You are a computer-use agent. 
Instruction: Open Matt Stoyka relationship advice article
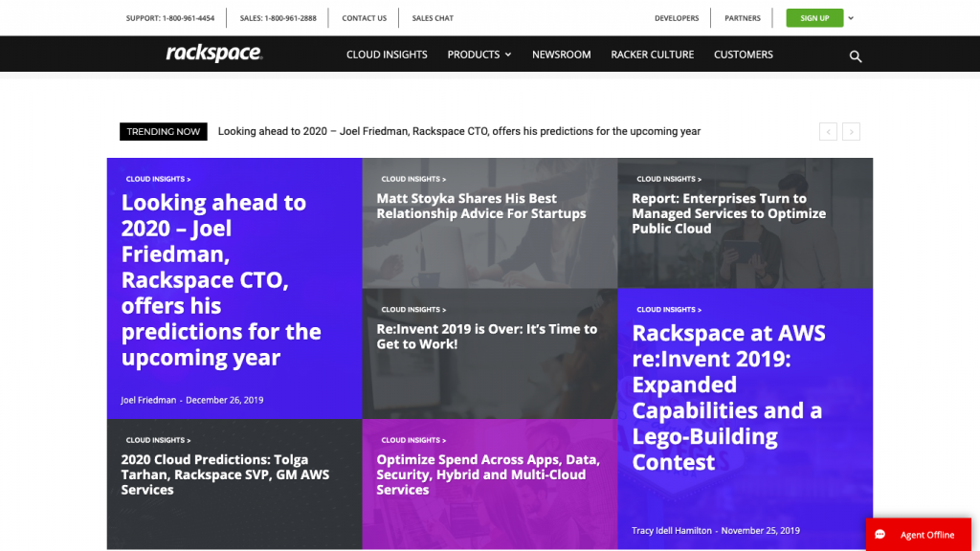pyautogui.click(x=481, y=207)
